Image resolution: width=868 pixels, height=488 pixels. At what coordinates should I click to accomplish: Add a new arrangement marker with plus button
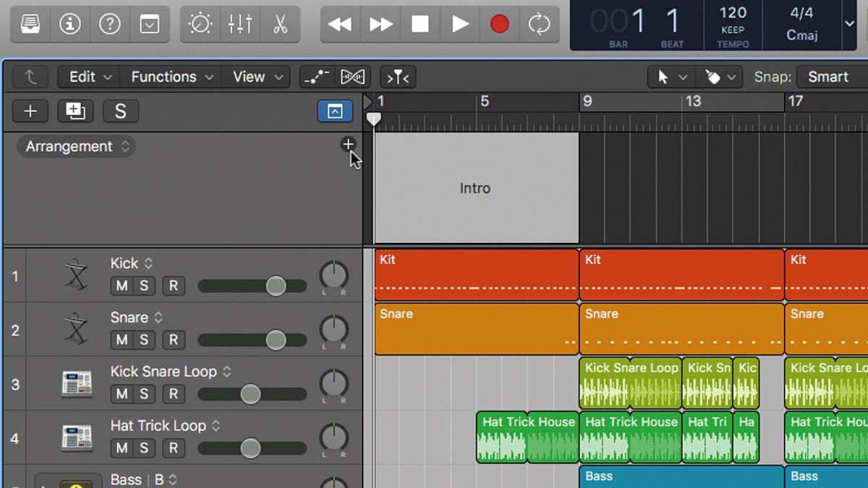(x=349, y=145)
